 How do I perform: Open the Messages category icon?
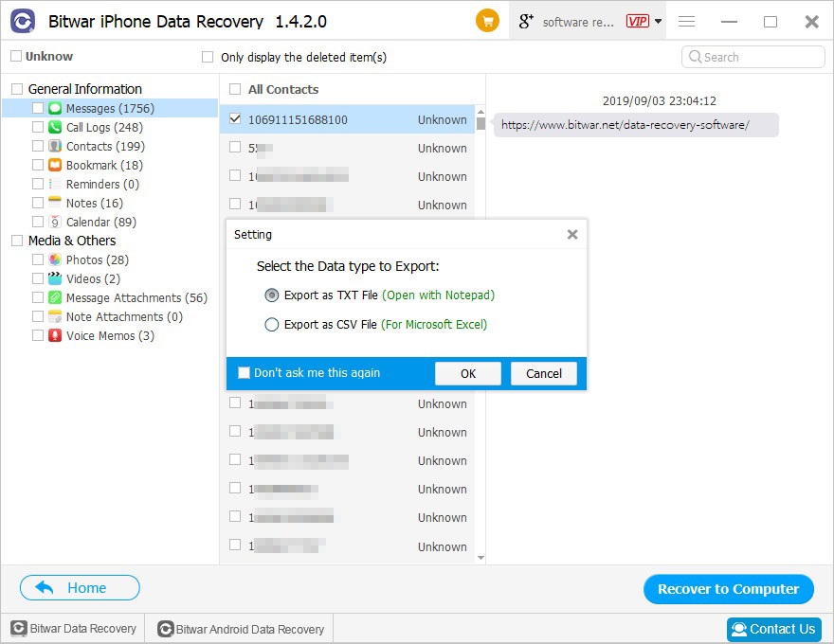coord(55,108)
